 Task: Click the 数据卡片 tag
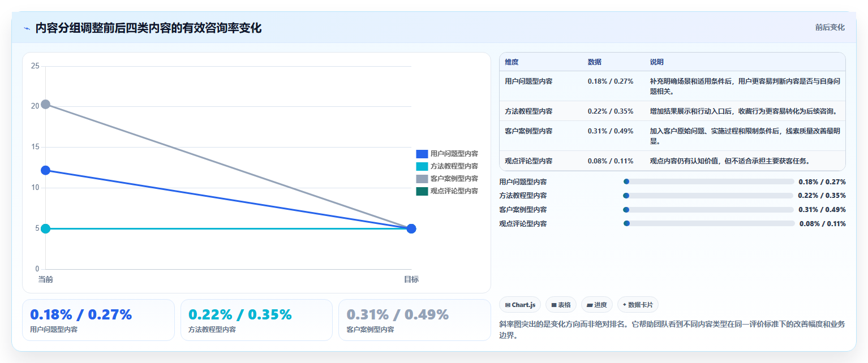[638, 305]
